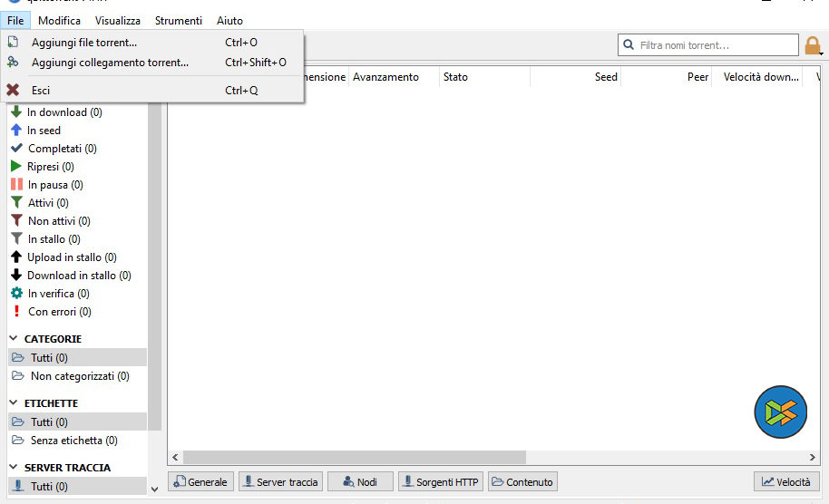Viewport: 829px width, 504px height.
Task: Filter by Upload in stallo (0)
Action: pos(72,257)
